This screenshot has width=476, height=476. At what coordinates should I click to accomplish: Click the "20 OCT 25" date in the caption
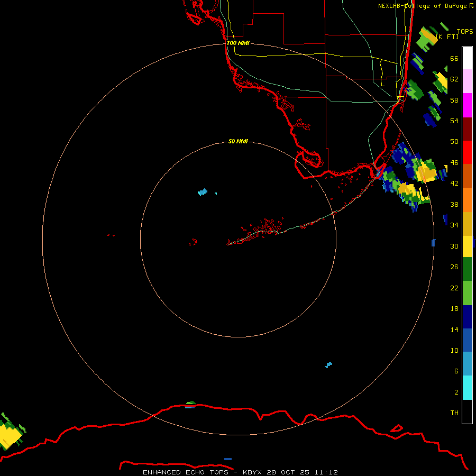[x=288, y=472]
